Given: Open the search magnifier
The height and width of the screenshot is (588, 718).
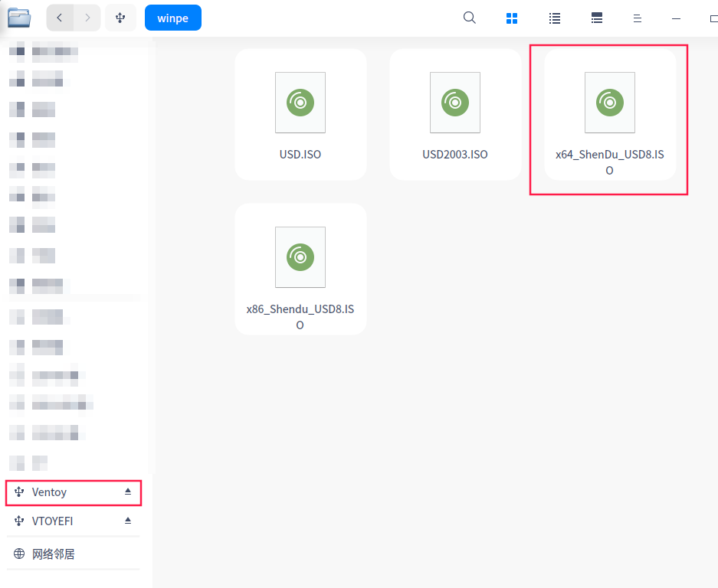Looking at the screenshot, I should pos(470,18).
